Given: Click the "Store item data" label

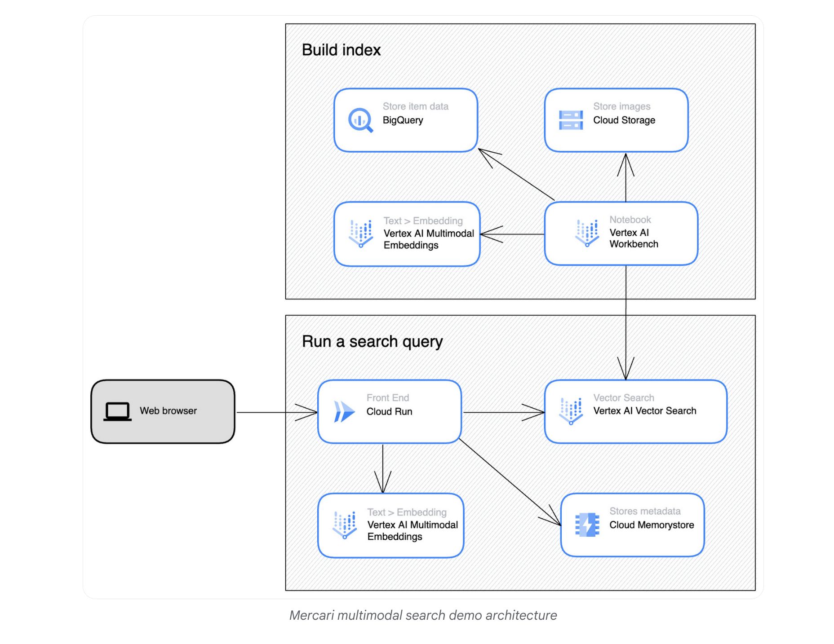Looking at the screenshot, I should click(415, 106).
